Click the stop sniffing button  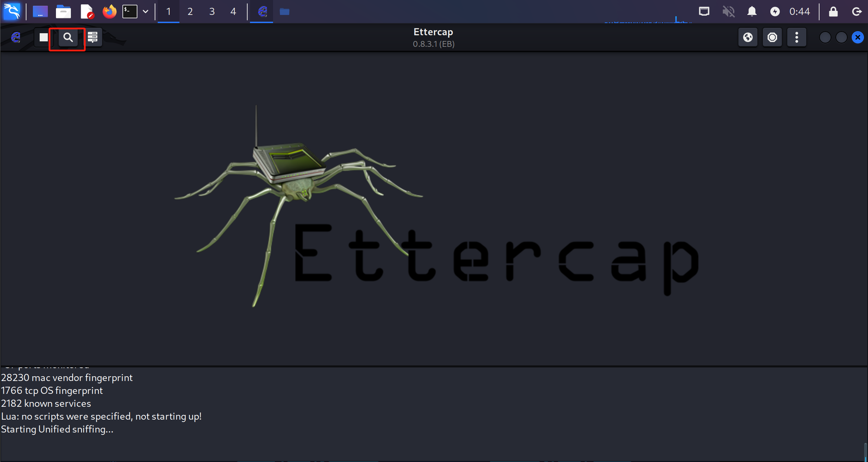pyautogui.click(x=44, y=37)
